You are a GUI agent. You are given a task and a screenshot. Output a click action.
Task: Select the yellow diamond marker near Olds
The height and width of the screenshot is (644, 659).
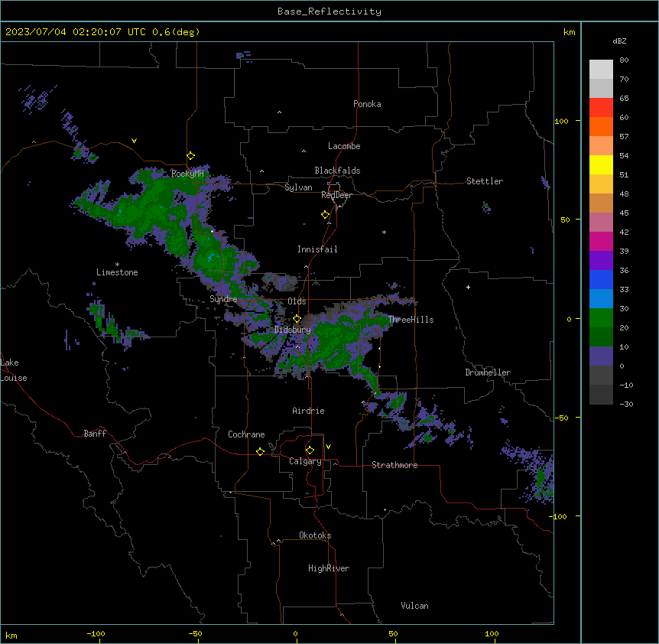(297, 319)
